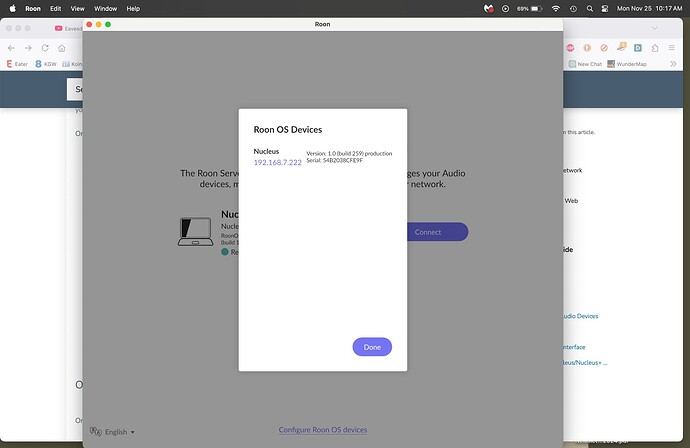Open the Wi-Fi status menu
Screen dimensions: 690x448
point(556,8)
